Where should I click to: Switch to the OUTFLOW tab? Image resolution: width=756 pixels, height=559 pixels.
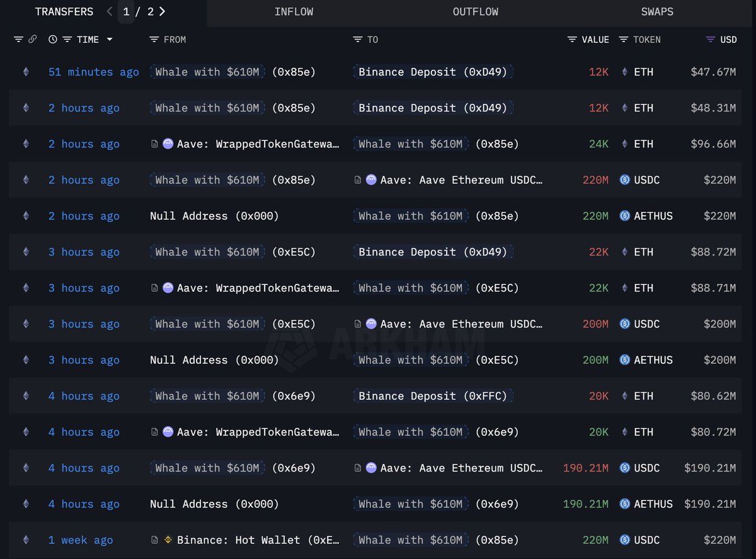476,11
